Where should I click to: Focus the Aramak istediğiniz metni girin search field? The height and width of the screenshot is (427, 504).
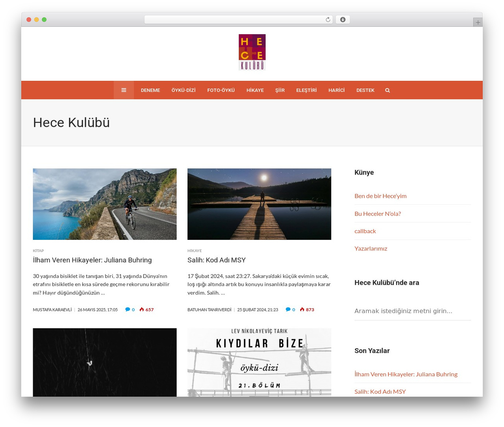point(413,311)
